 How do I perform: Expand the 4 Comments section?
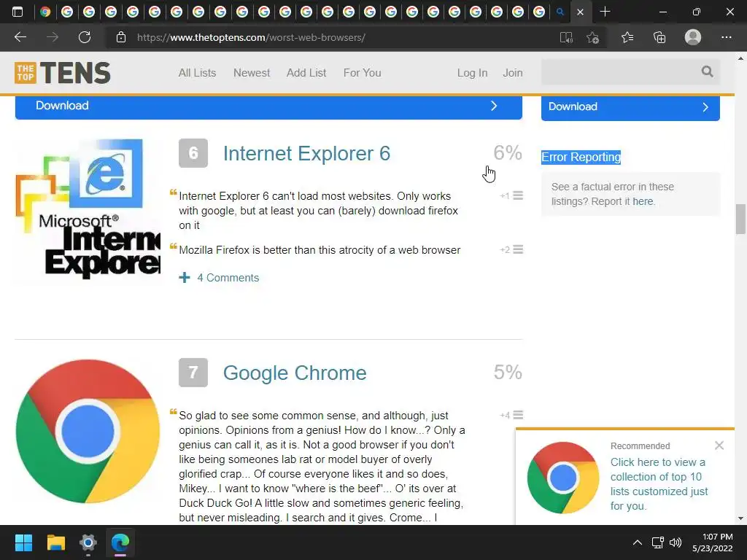click(x=219, y=278)
